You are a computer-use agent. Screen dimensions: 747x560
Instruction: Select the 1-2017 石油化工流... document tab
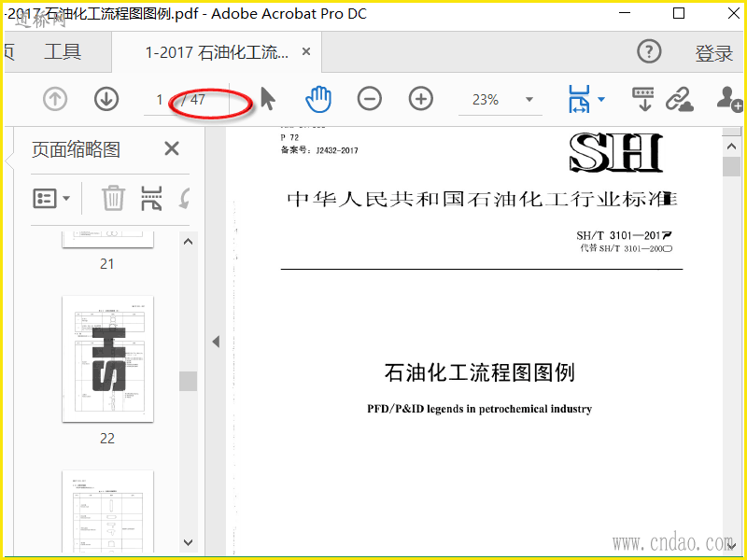[217, 52]
